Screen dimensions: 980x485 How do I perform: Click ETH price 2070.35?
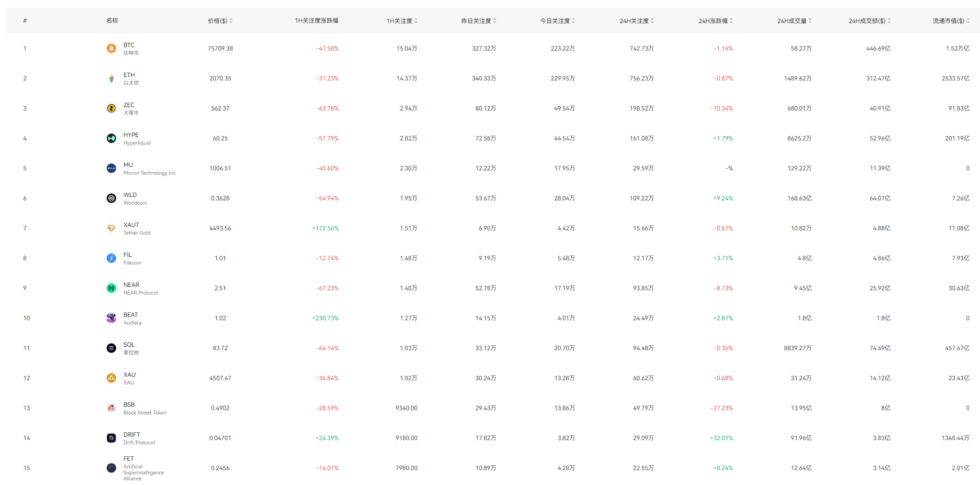tap(221, 78)
